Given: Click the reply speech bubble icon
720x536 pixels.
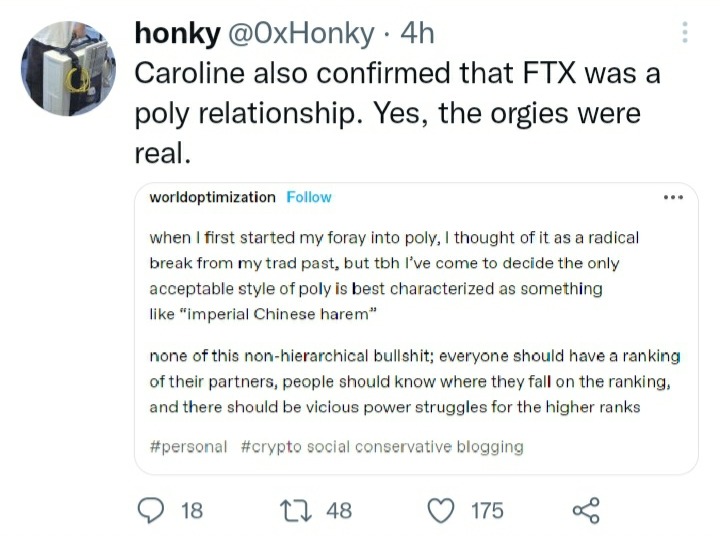Looking at the screenshot, I should coord(150,510).
